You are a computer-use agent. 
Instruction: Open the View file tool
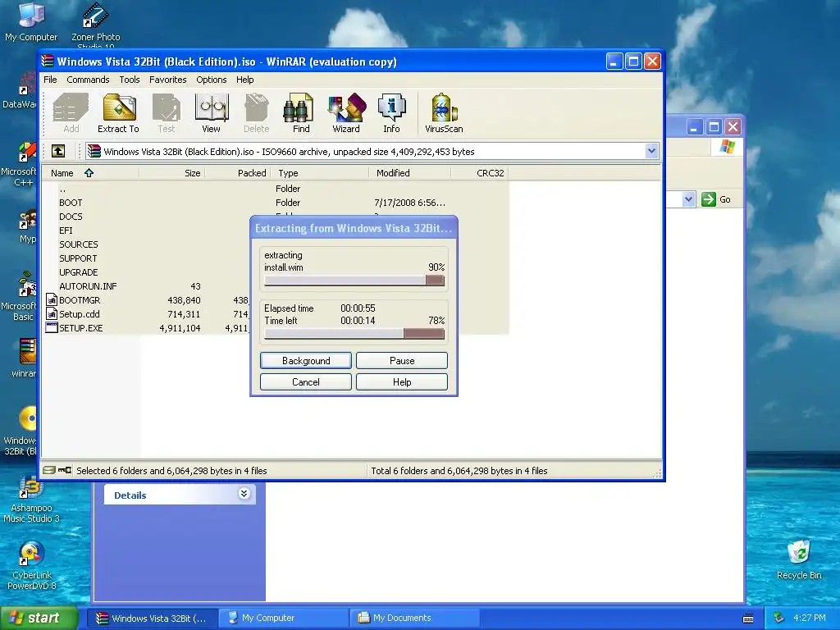point(211,113)
